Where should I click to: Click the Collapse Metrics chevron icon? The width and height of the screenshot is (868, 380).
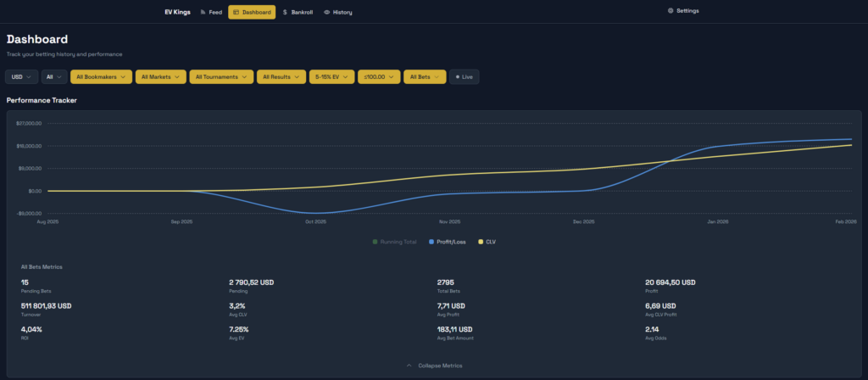(x=409, y=366)
